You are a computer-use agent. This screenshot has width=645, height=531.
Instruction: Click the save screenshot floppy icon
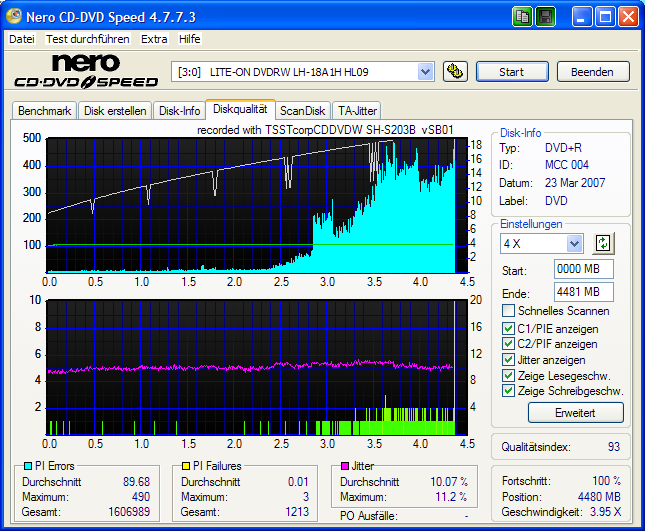545,17
